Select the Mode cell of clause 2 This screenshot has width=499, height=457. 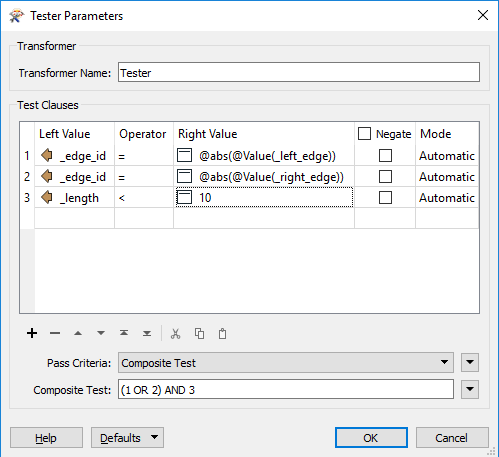pyautogui.click(x=447, y=177)
